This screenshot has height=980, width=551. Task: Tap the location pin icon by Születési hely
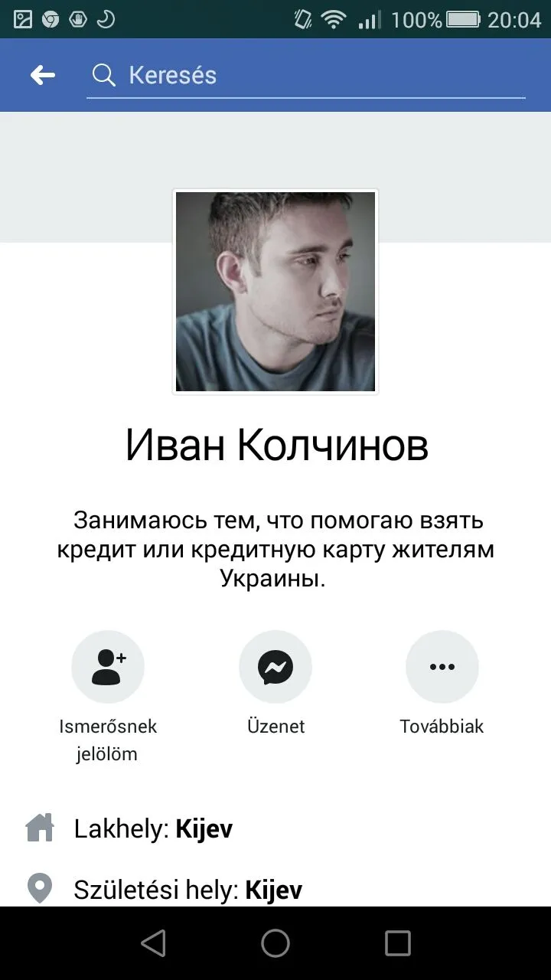point(40,889)
